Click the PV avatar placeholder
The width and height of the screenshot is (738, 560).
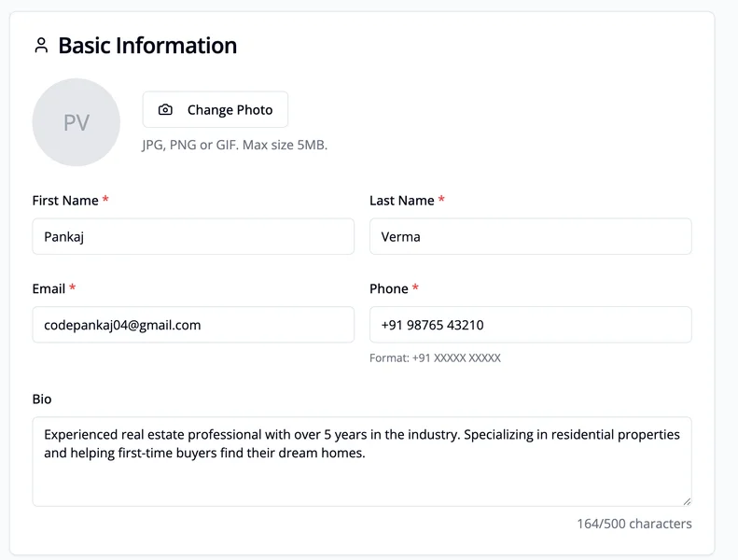coord(77,122)
